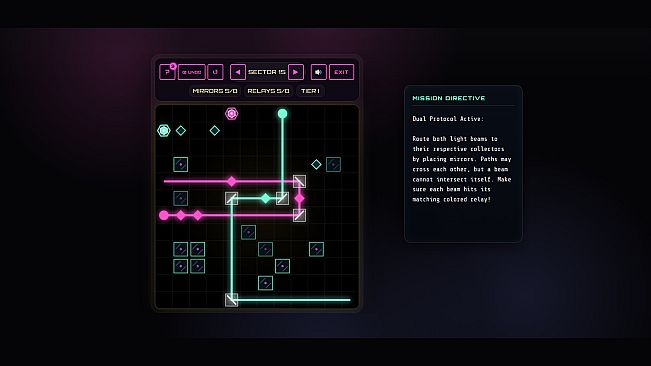Screen dimensions: 651x366
Task: Select the teal hexagon collector
Action: [x=164, y=131]
